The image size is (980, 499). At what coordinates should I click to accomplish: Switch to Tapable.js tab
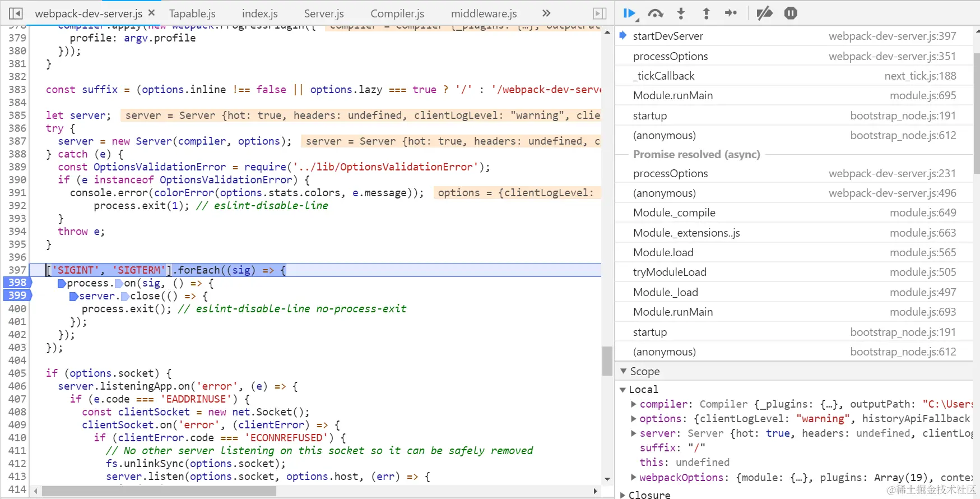click(x=192, y=13)
